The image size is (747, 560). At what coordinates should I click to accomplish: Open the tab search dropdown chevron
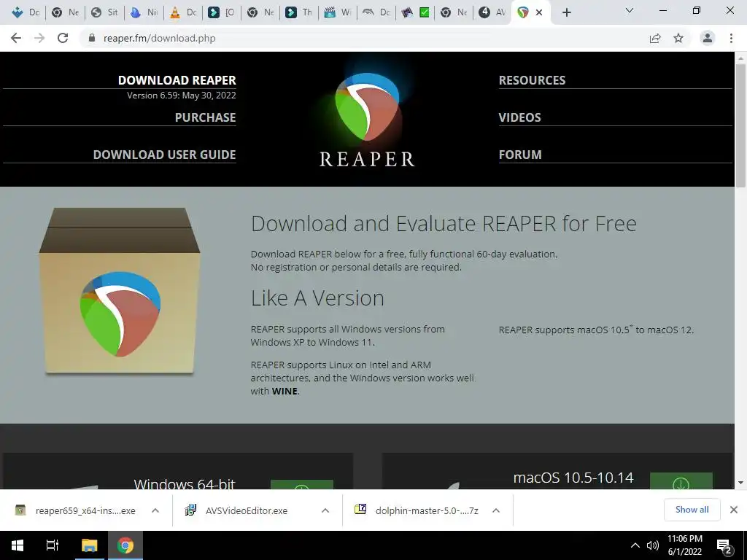(630, 10)
